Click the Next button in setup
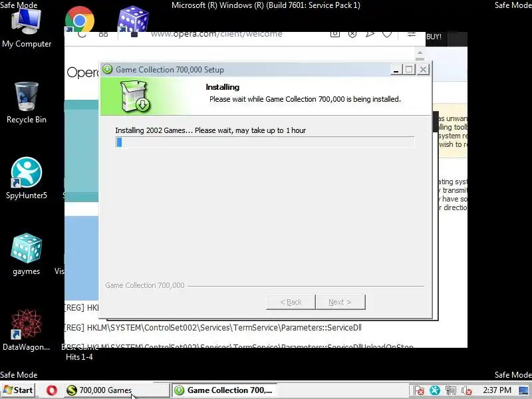 pyautogui.click(x=340, y=302)
